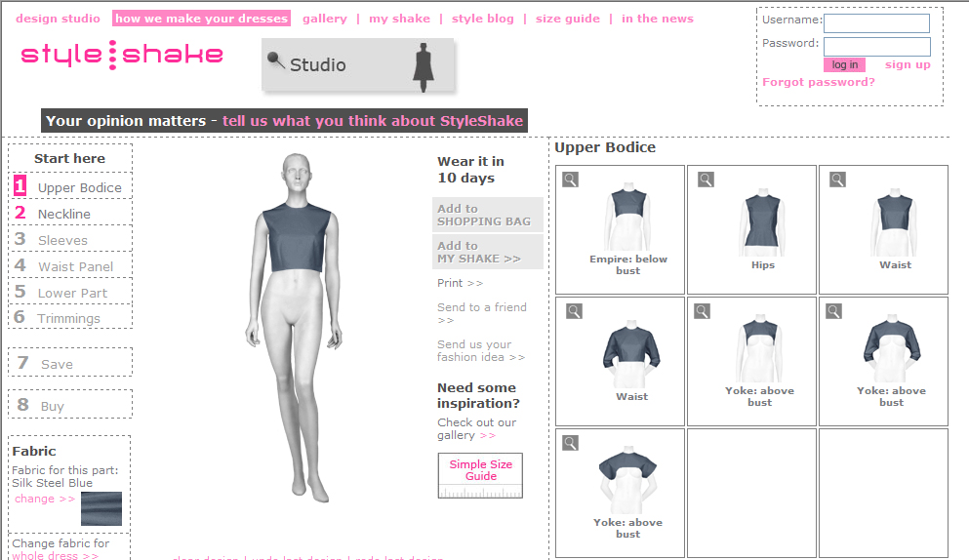Viewport: 969px width, 560px height.
Task: Go to step 2 Neckline
Action: (x=70, y=214)
